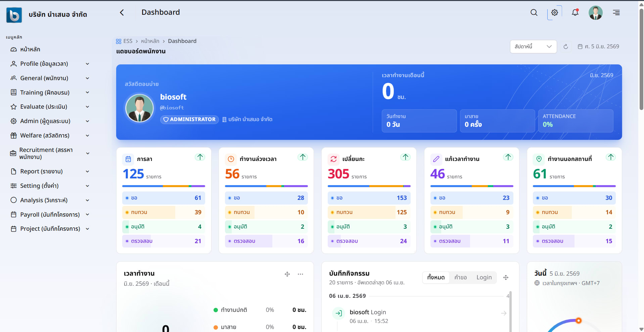Click the up arrow on เปลี่ยนกะ card
644x332 pixels.
[x=406, y=157]
